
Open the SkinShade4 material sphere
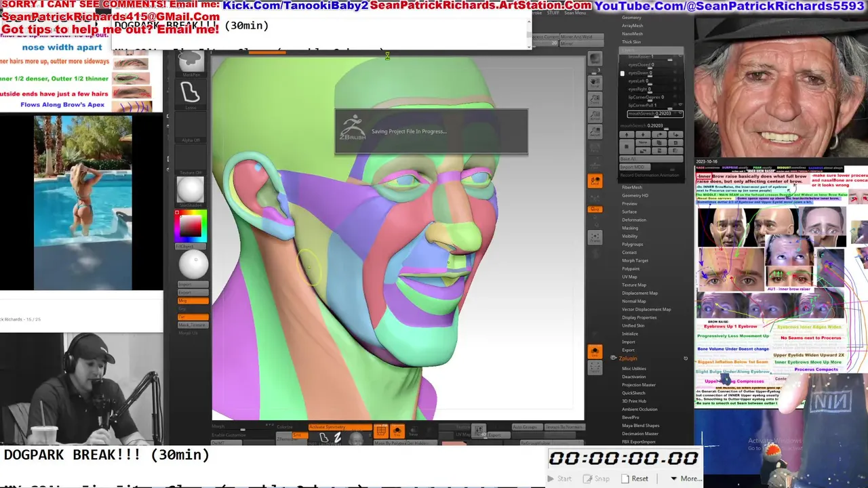point(191,192)
